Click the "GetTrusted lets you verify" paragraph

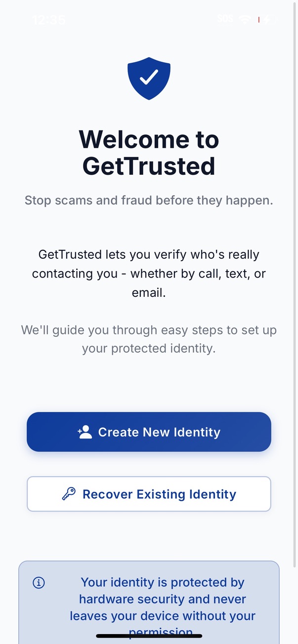[149, 255]
